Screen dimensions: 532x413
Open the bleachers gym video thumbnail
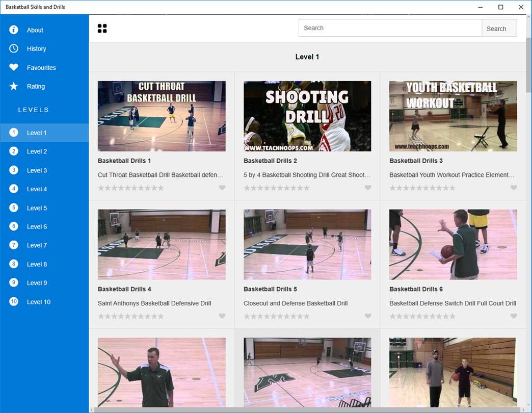tap(453, 372)
